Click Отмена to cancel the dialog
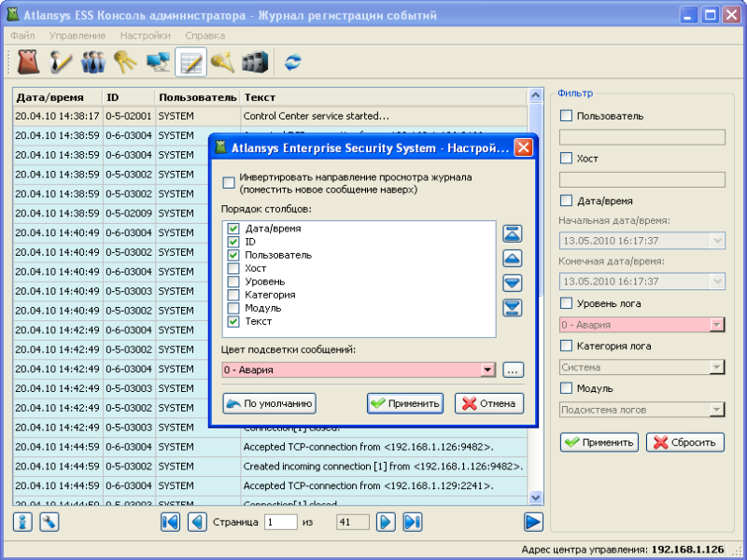Viewport: 747px width, 560px height. pyautogui.click(x=489, y=403)
